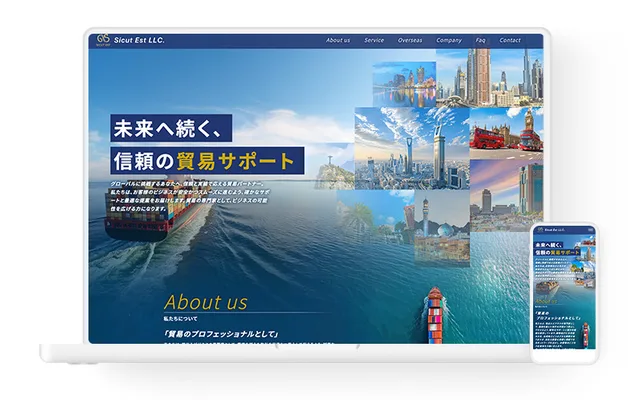Click the 私たちについて subtitle
The width and height of the screenshot is (640, 400).
(180, 318)
